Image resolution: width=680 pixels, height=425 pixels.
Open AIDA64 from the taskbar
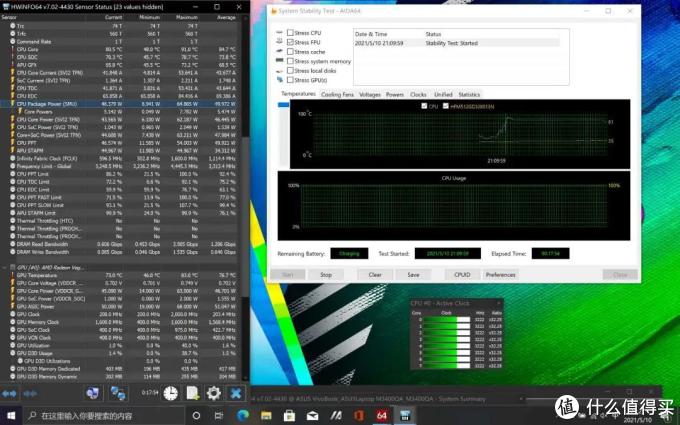[381, 414]
